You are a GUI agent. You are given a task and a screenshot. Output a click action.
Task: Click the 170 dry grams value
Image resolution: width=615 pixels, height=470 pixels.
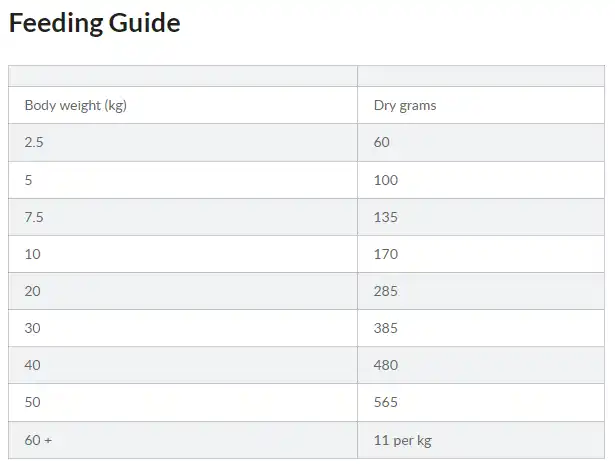coord(386,254)
